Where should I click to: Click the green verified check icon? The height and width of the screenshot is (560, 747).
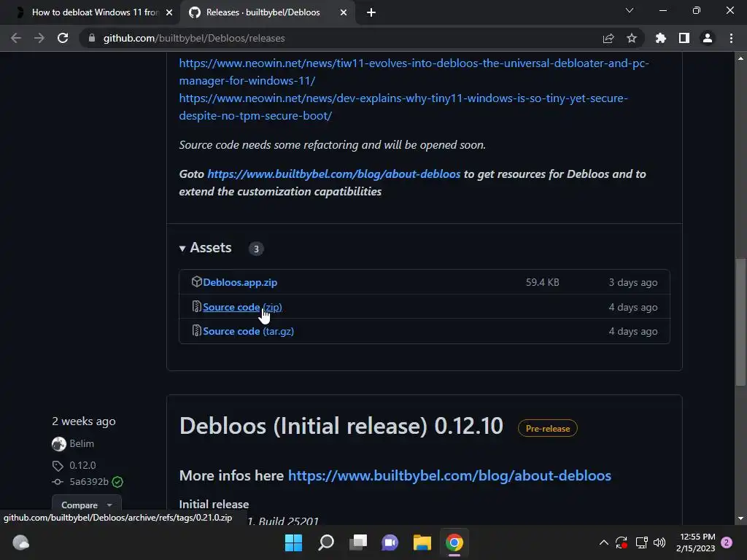[x=117, y=482]
